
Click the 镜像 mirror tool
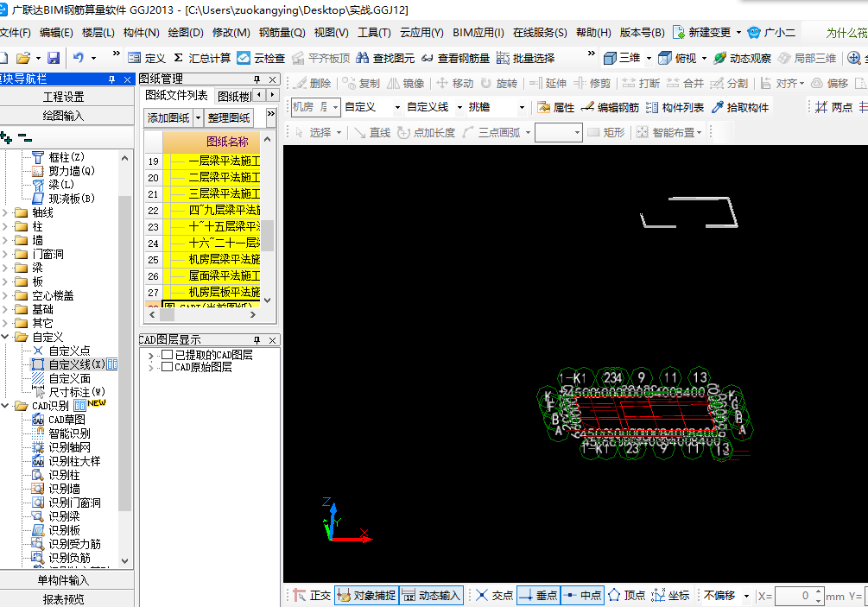point(405,84)
